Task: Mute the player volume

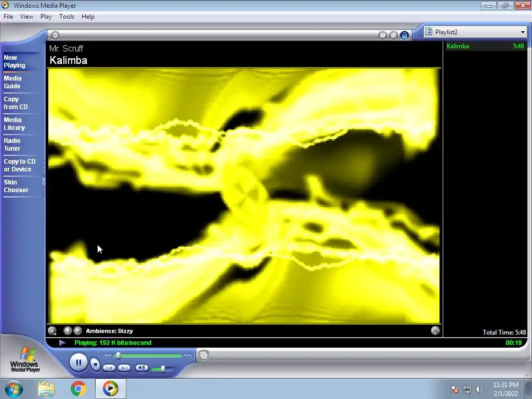Action: point(141,368)
